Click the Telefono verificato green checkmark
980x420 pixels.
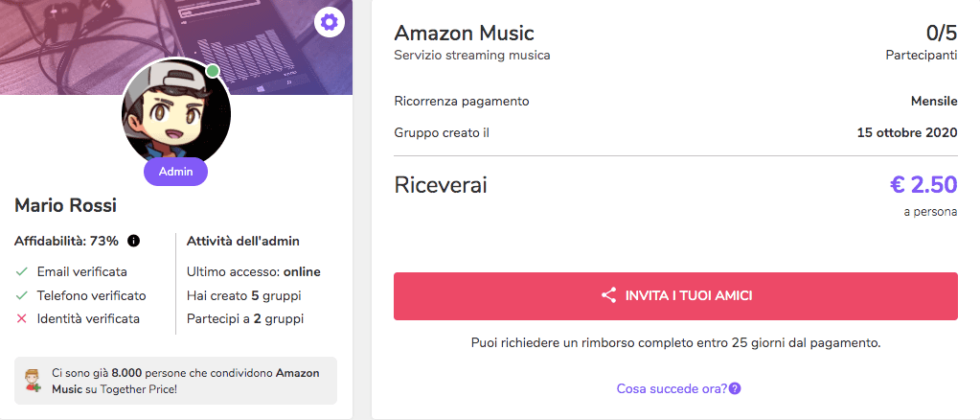point(22,295)
